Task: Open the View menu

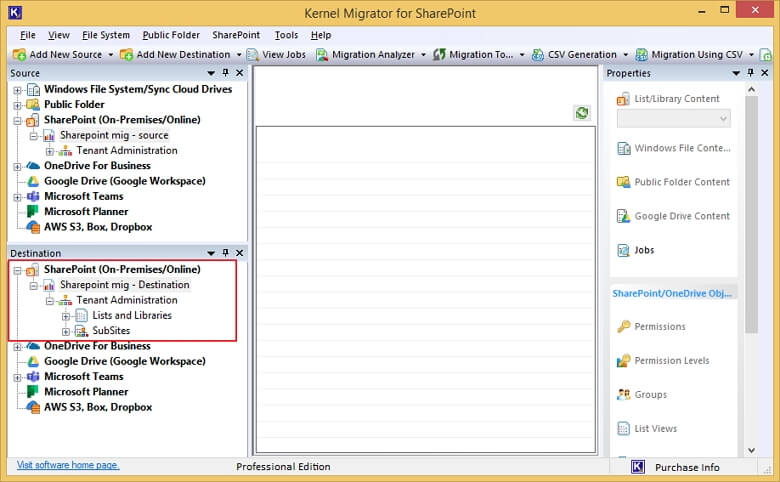Action: click(x=59, y=35)
